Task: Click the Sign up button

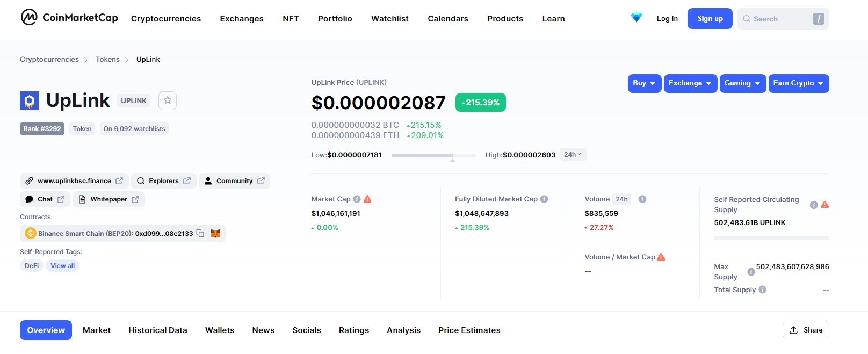Action: pyautogui.click(x=710, y=19)
